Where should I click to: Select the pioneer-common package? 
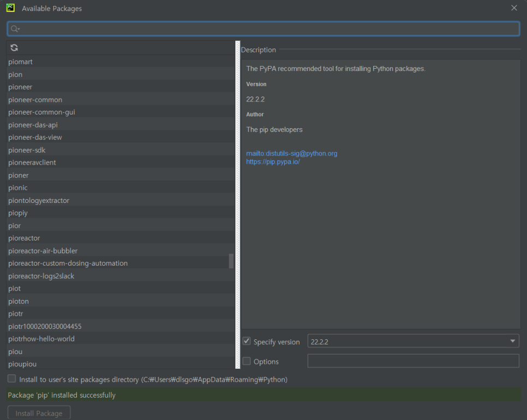tap(121, 100)
